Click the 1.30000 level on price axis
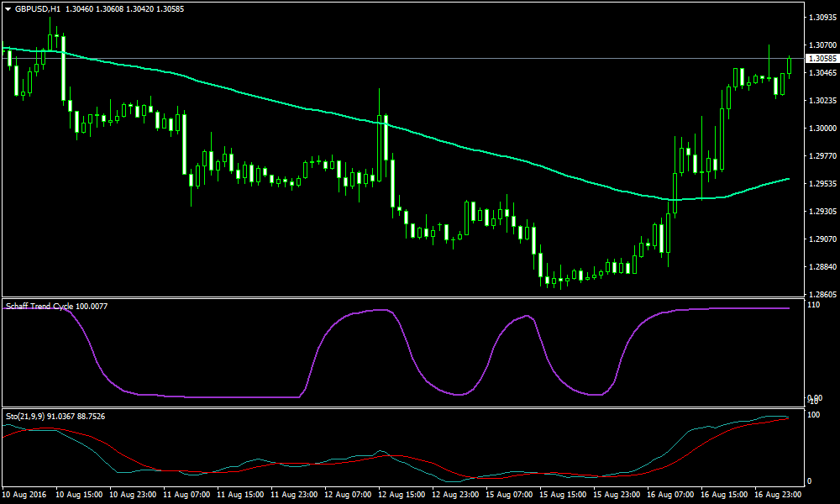840x504 pixels. (x=822, y=129)
